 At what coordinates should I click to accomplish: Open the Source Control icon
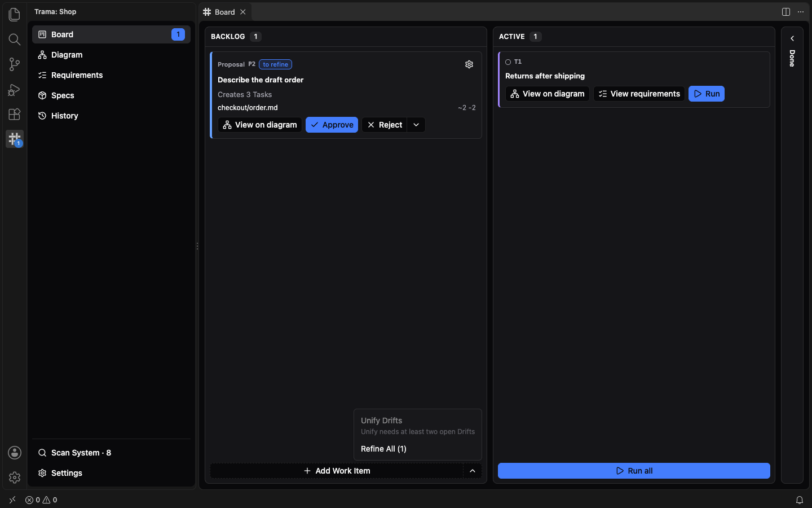15,64
